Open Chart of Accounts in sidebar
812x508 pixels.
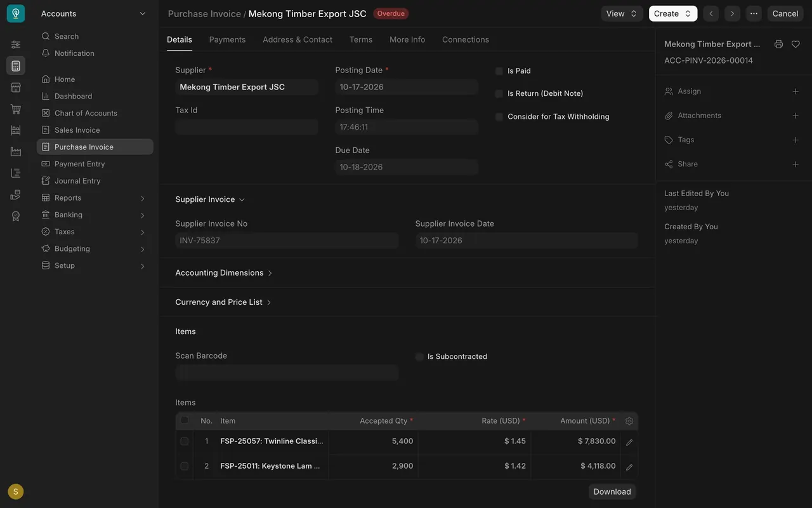click(95, 113)
